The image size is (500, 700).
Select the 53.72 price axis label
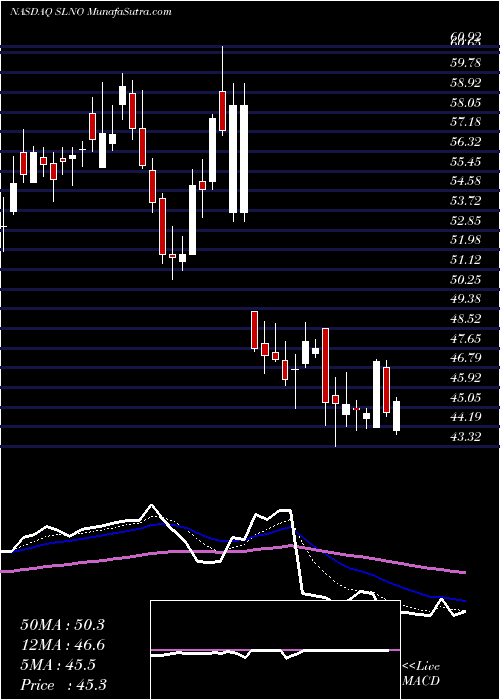[x=466, y=200]
